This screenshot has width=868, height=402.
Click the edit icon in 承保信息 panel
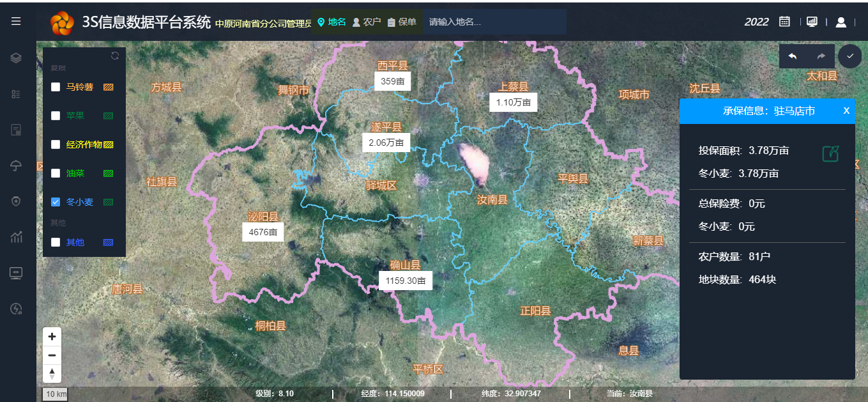click(x=830, y=153)
